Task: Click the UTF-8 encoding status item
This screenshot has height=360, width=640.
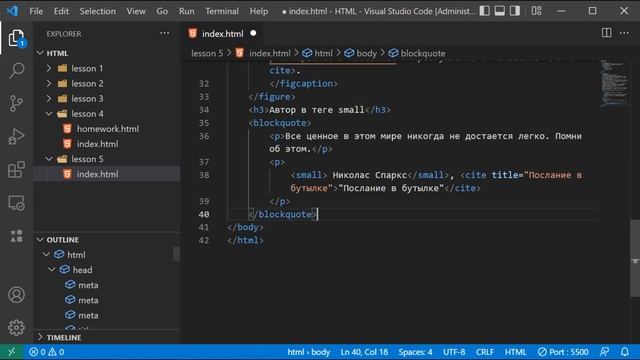Action: (454, 352)
